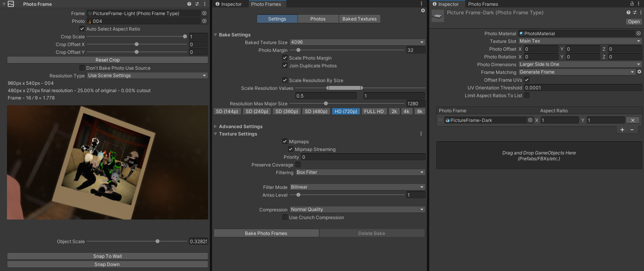
Task: Open object picker for Frame field
Action: click(x=204, y=13)
